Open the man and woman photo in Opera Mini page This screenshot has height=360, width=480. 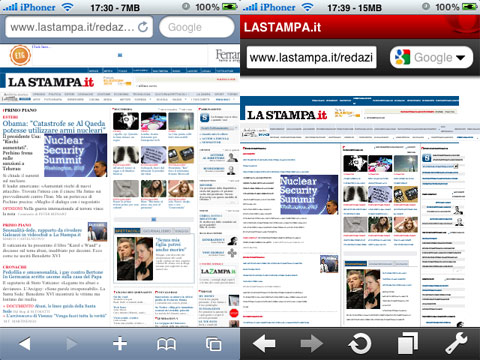click(363, 289)
